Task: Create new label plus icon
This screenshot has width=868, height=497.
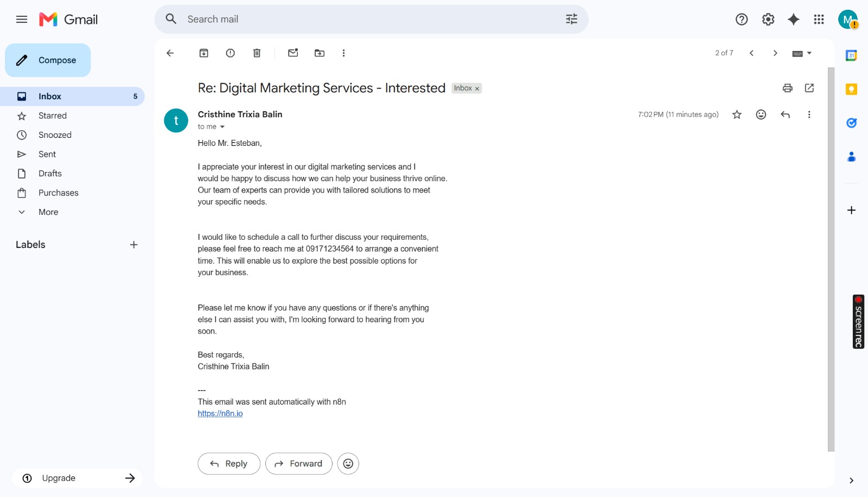Action: coord(134,245)
